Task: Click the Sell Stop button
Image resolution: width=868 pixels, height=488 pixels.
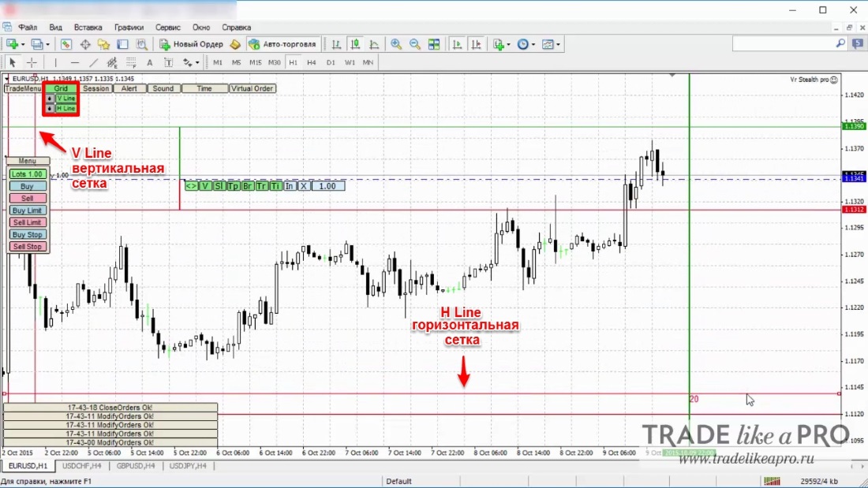Action: (27, 247)
